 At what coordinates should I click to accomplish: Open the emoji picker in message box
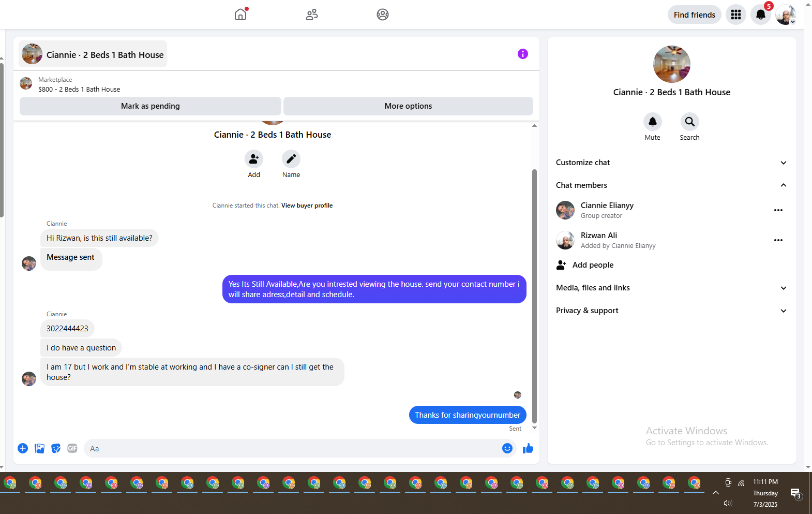click(507, 448)
